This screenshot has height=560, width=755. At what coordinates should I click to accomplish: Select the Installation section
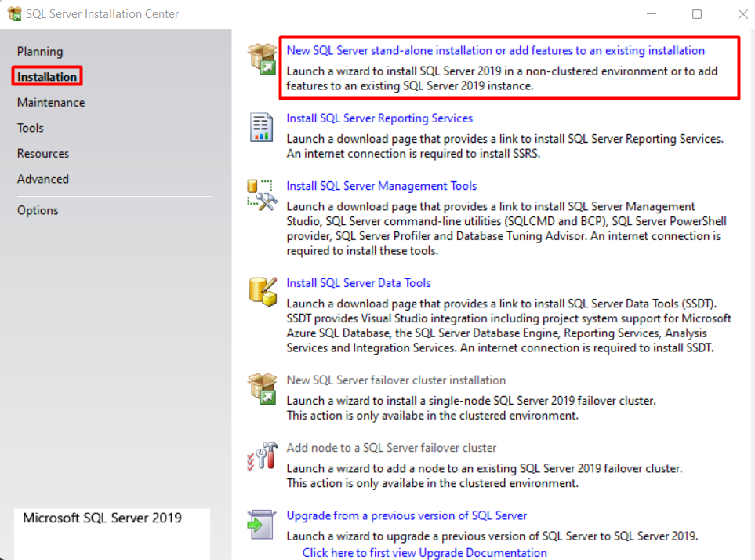click(x=47, y=77)
